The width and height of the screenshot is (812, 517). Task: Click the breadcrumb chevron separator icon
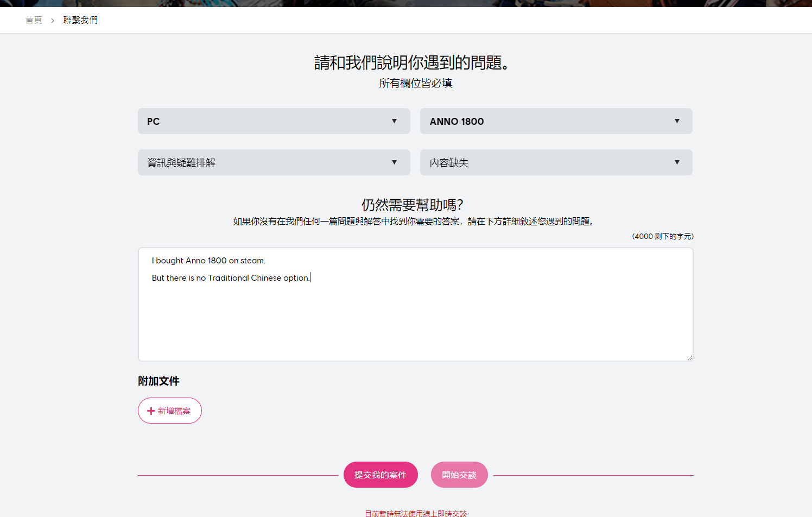click(52, 20)
